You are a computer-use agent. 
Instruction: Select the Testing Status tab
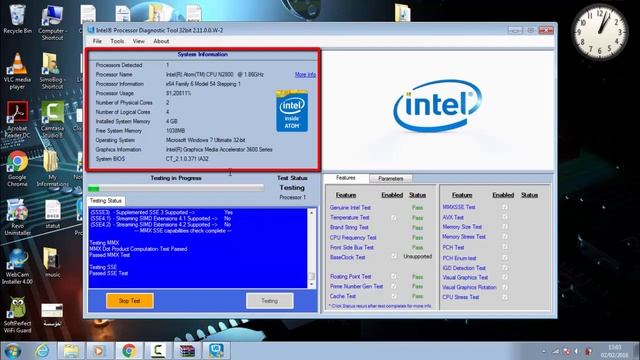click(106, 201)
